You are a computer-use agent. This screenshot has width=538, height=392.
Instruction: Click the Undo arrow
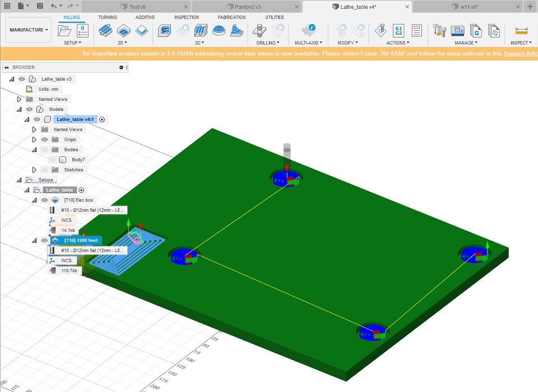(54, 6)
